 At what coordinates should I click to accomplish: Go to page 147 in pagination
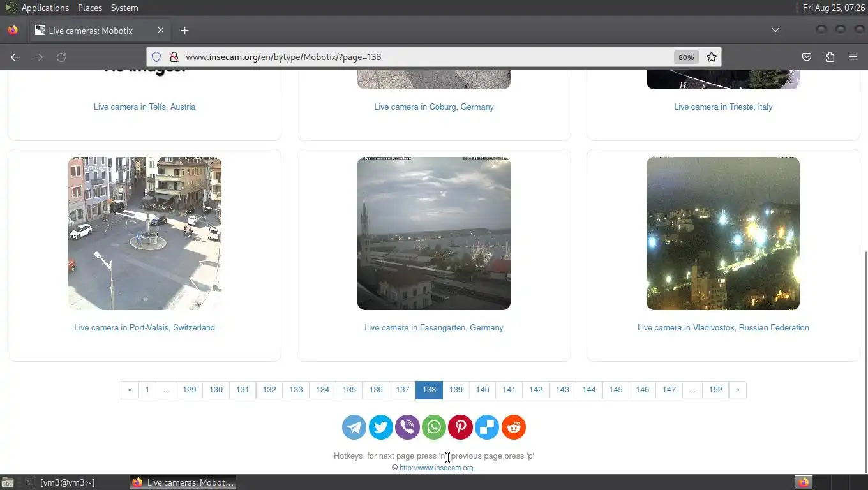click(669, 390)
